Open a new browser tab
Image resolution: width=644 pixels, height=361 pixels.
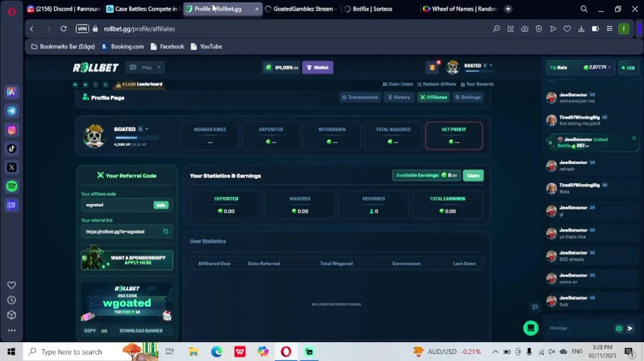pos(508,9)
